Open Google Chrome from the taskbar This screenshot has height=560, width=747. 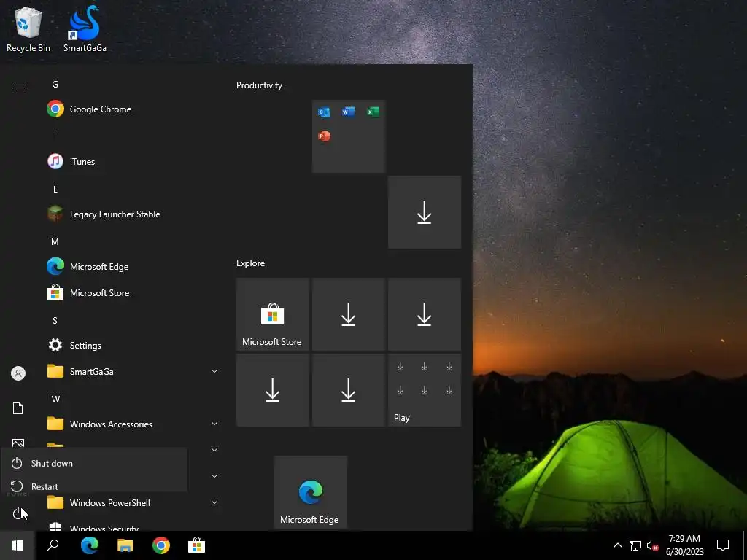click(161, 545)
